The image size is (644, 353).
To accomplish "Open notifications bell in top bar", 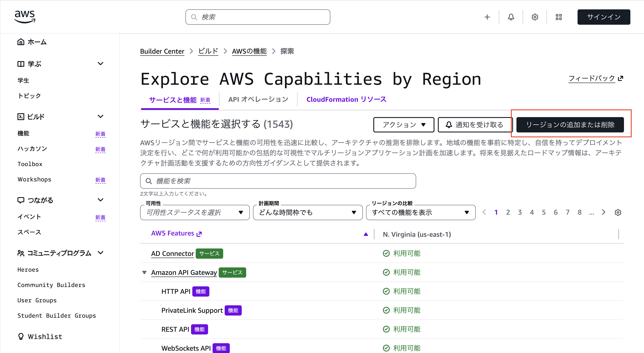I will (x=511, y=17).
